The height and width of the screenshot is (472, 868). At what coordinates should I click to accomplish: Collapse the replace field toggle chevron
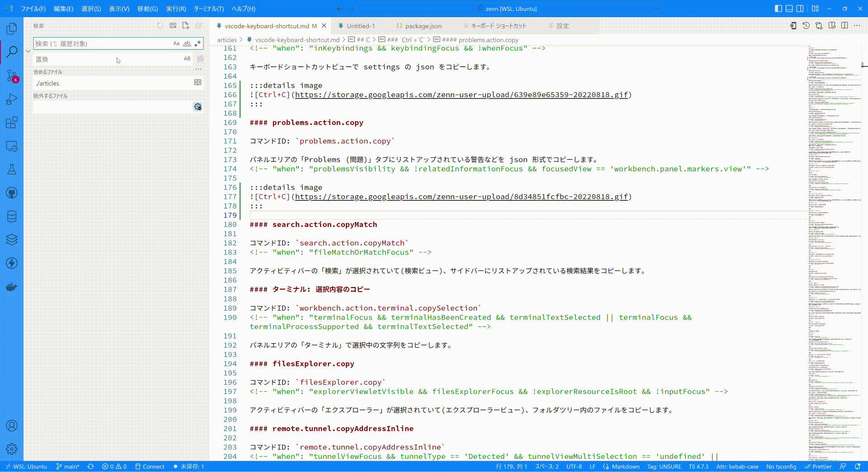[28, 51]
